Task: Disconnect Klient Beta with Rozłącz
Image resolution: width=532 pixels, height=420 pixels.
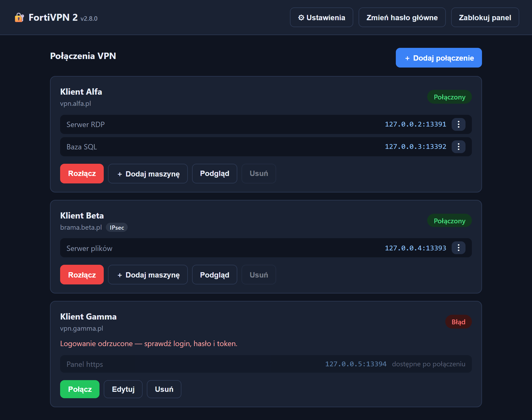Action: click(x=82, y=275)
